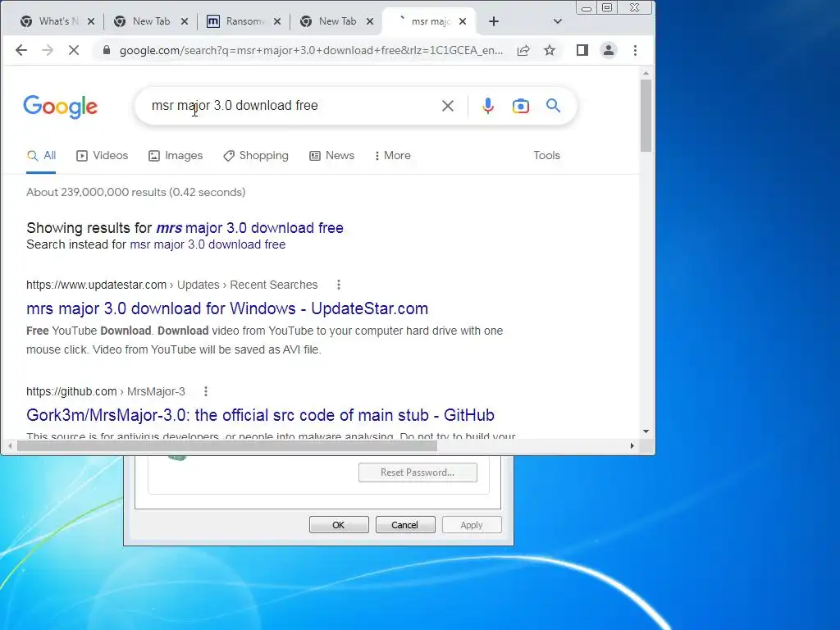This screenshot has width=840, height=630.
Task: Select the All results filter
Action: (x=41, y=155)
